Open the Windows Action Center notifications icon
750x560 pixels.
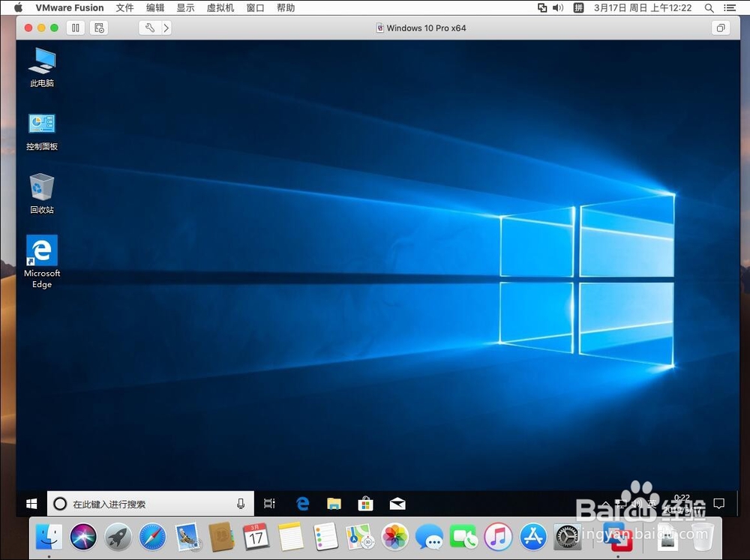pyautogui.click(x=718, y=504)
